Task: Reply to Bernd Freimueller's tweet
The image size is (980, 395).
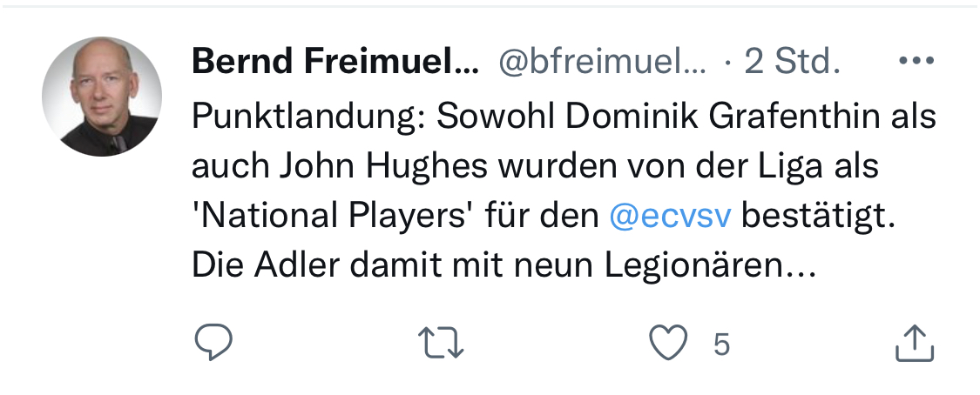Action: tap(213, 343)
